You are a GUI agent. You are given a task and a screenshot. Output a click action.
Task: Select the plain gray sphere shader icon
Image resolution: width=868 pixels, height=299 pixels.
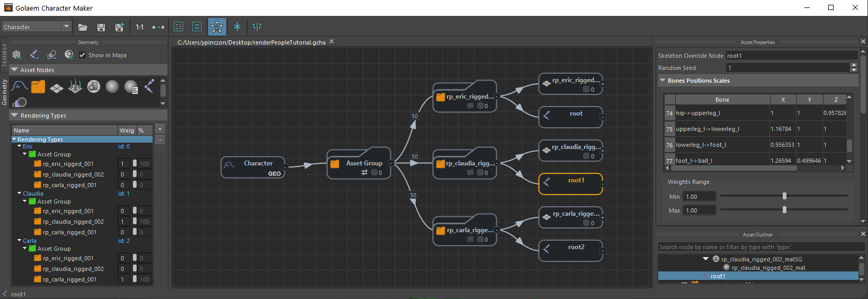[112, 86]
